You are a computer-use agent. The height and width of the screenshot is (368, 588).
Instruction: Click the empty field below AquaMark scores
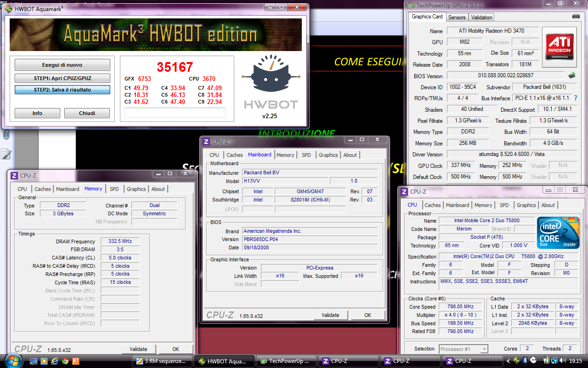point(175,113)
